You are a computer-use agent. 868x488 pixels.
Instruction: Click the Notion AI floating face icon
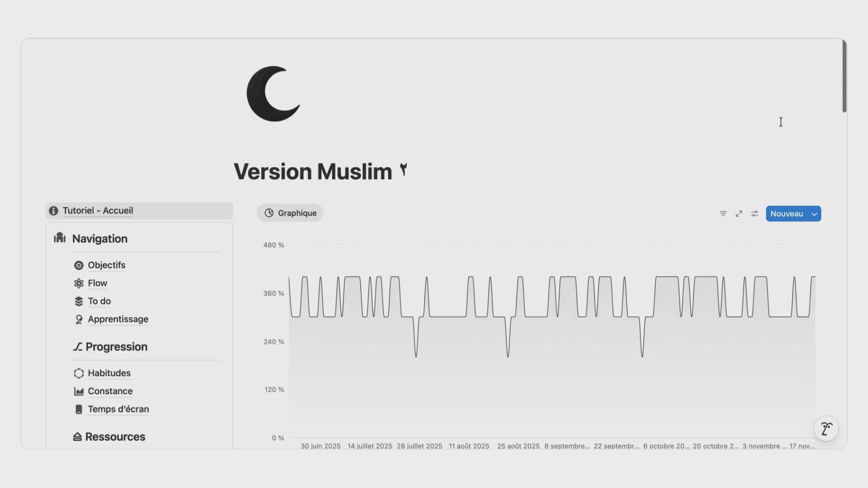coord(826,428)
